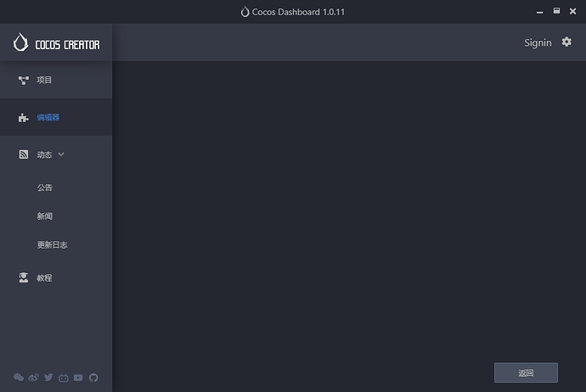Open the Bilibili icon link
This screenshot has width=586, height=392.
click(x=64, y=378)
